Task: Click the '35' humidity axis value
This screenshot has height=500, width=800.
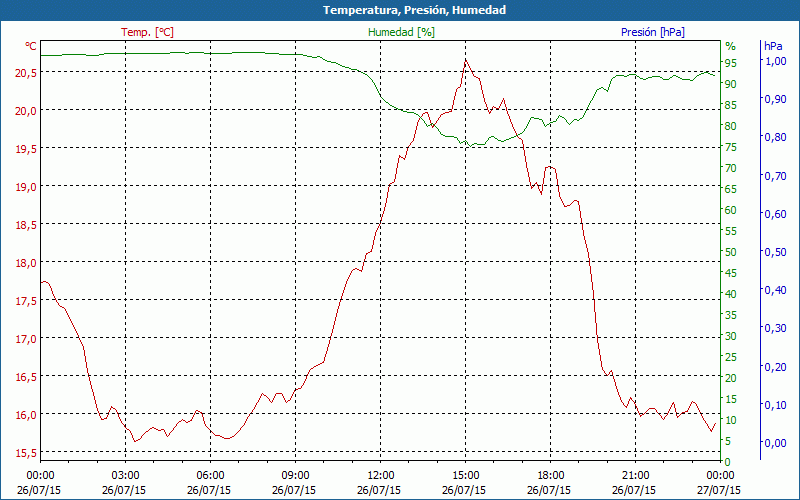Action: point(731,315)
